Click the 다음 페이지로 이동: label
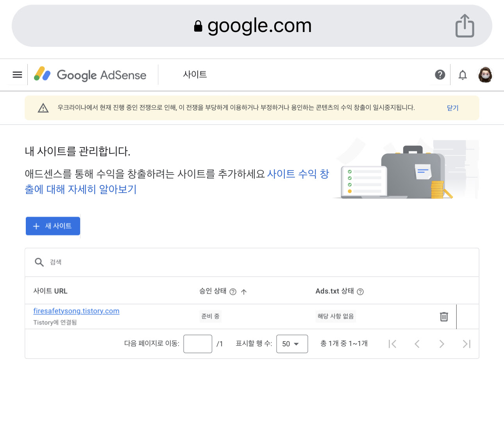 (152, 344)
